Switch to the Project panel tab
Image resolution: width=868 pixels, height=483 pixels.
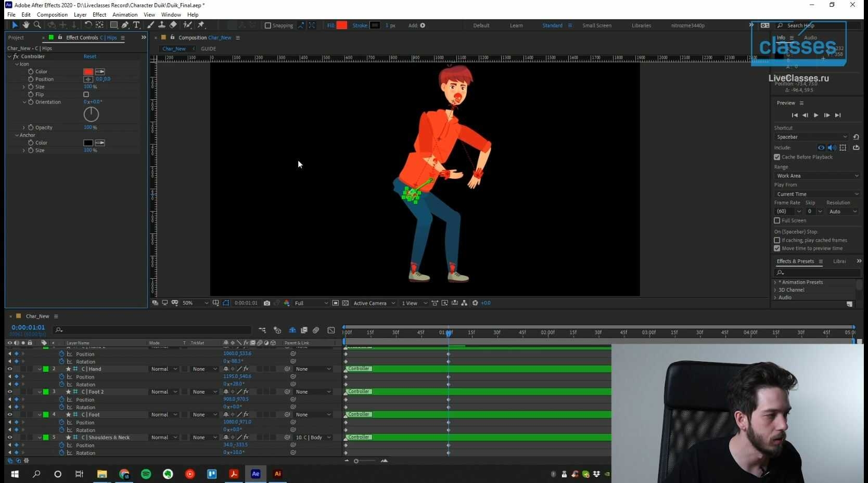click(16, 37)
